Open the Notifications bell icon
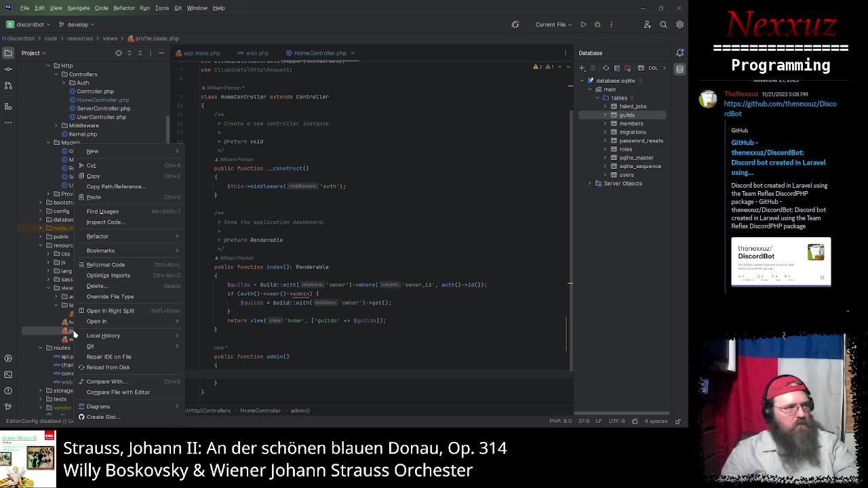Image resolution: width=868 pixels, height=488 pixels. [x=679, y=53]
